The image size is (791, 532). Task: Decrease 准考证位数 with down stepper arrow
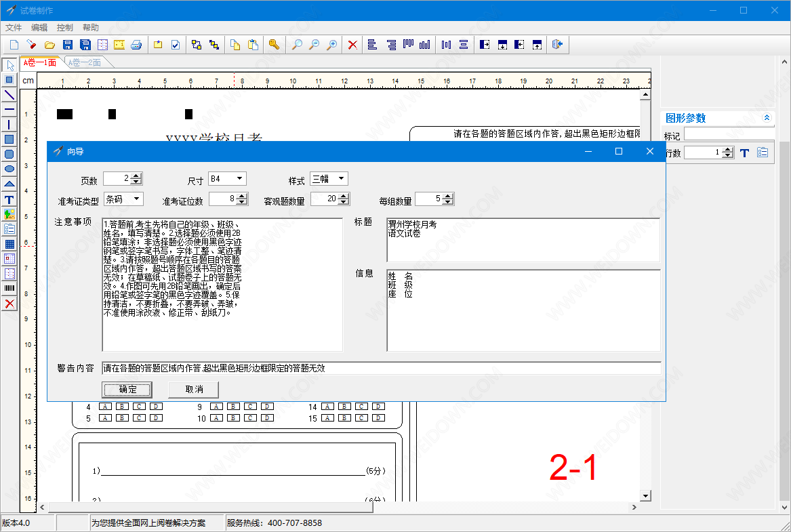(242, 202)
